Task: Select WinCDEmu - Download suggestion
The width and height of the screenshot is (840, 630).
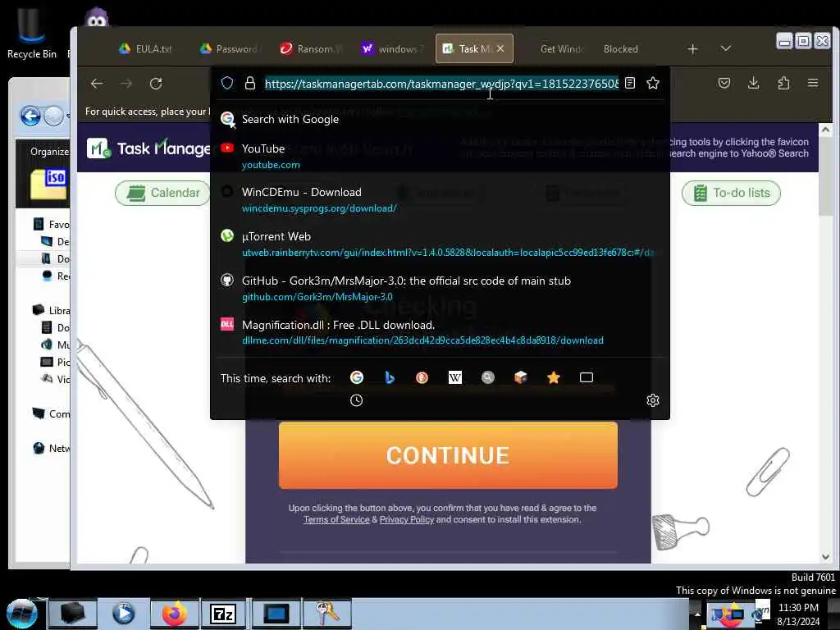Action: pyautogui.click(x=441, y=200)
